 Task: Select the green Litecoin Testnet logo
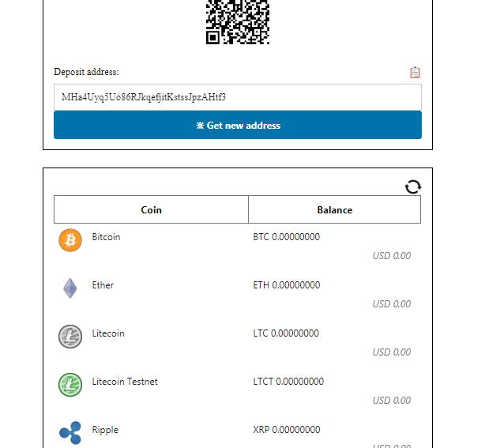tap(70, 385)
